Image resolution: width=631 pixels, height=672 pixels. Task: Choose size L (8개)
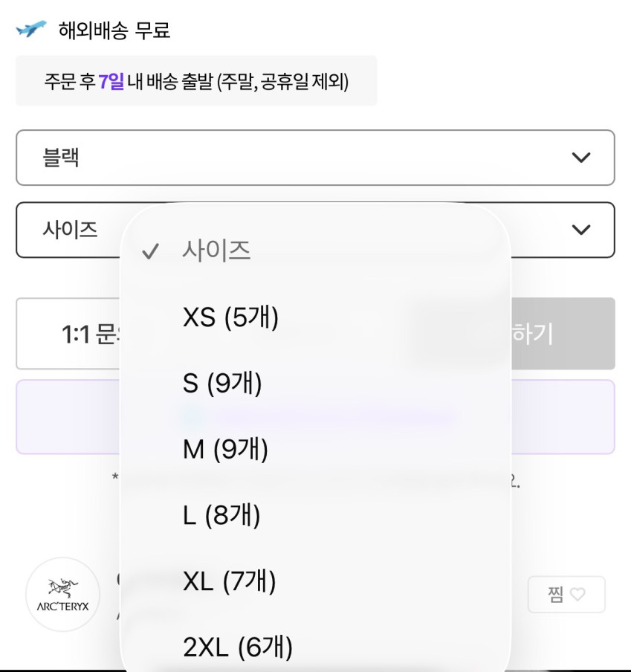click(x=221, y=515)
